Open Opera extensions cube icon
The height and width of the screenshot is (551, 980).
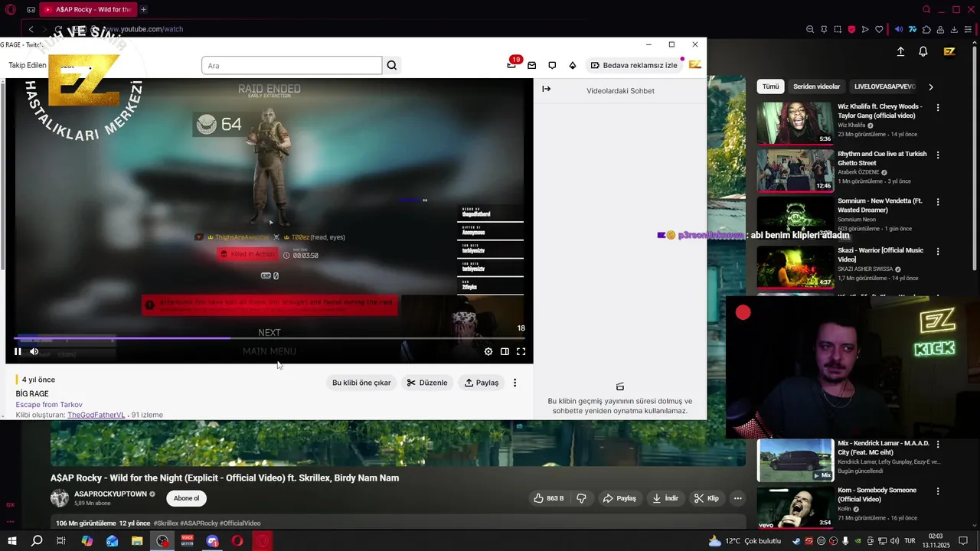pyautogui.click(x=926, y=29)
